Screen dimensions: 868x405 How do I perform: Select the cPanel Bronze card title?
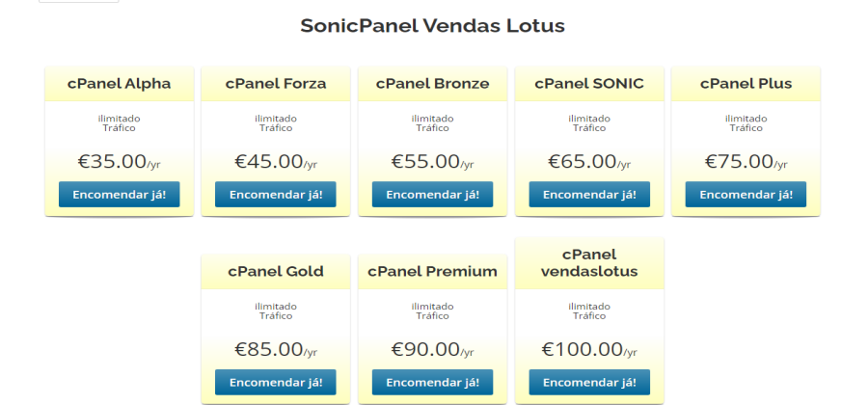(432, 84)
